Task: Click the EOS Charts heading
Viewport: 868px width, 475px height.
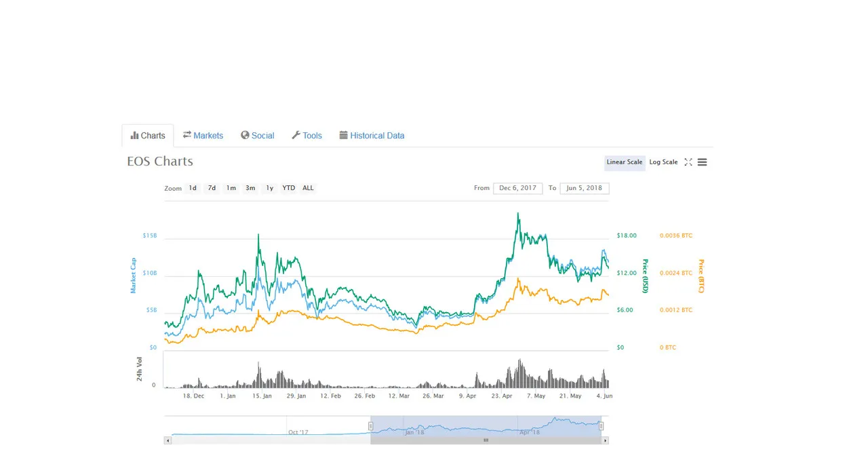Action: pyautogui.click(x=160, y=161)
